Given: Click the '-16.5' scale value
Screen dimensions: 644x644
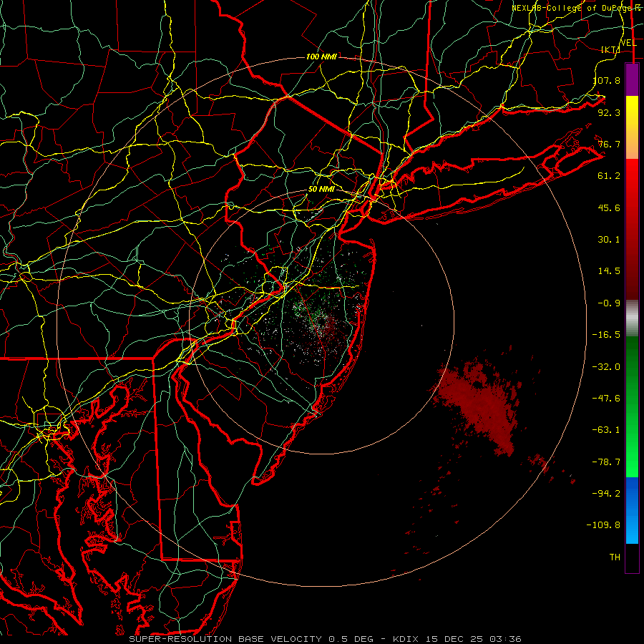Looking at the screenshot, I should pos(606,335).
